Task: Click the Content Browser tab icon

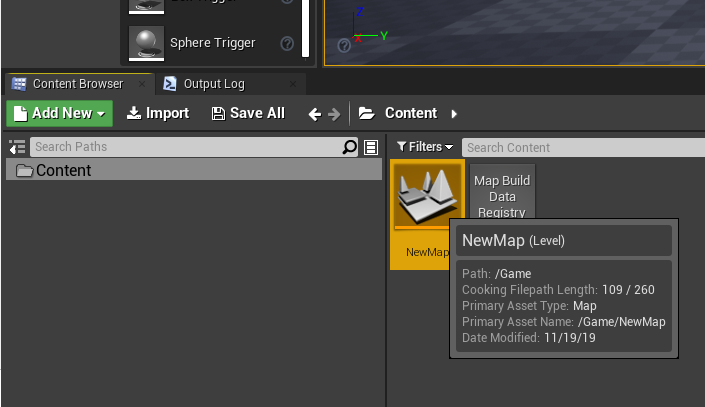Action: click(x=19, y=84)
